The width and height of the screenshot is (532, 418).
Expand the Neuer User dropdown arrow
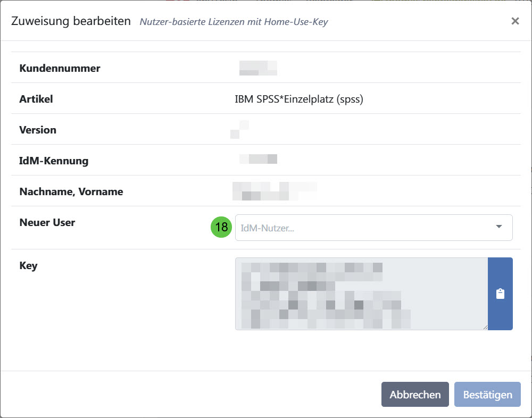499,227
